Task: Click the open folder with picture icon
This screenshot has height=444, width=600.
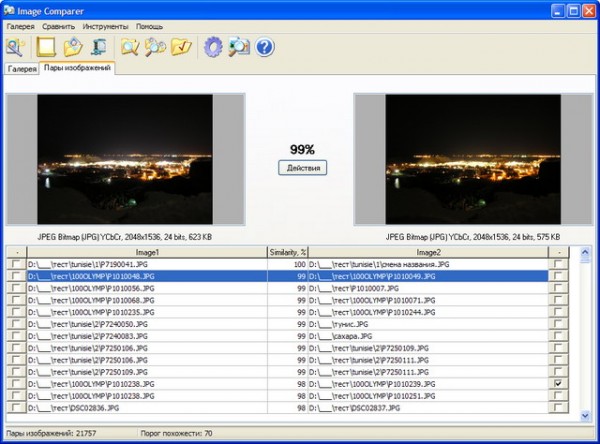Action: [x=72, y=46]
